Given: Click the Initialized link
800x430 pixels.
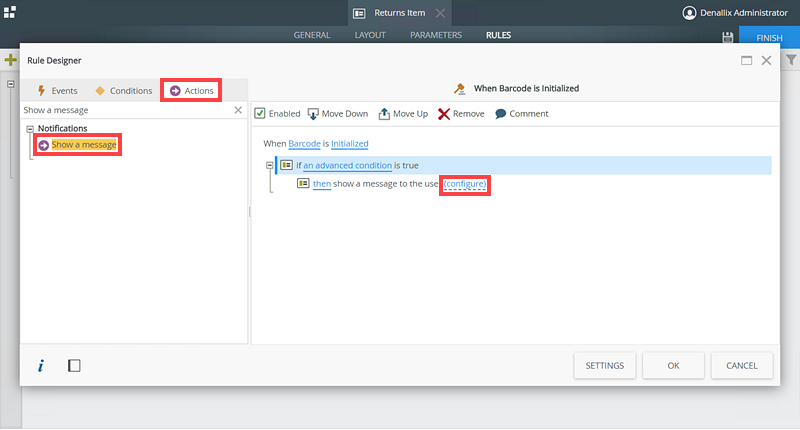Looking at the screenshot, I should point(349,144).
